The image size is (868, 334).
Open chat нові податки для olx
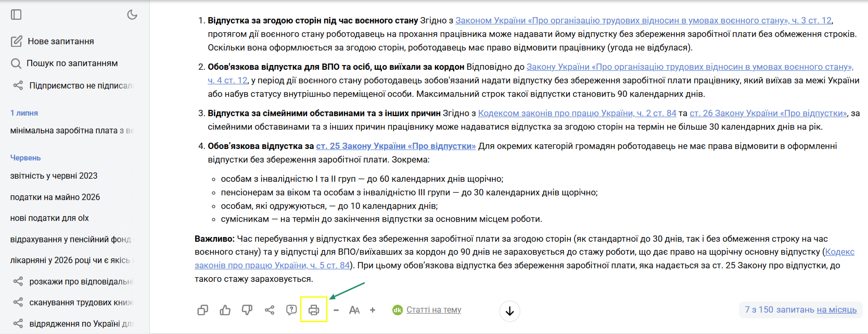[x=50, y=218]
